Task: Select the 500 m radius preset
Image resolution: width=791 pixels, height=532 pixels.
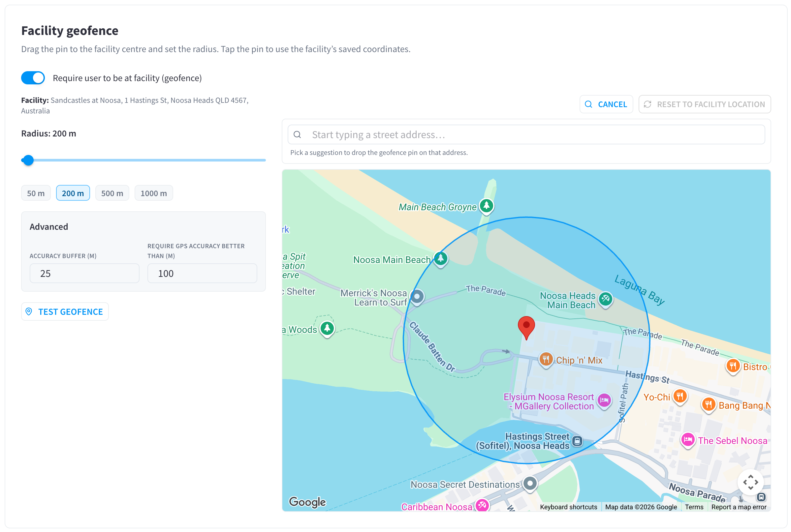Action: click(112, 193)
